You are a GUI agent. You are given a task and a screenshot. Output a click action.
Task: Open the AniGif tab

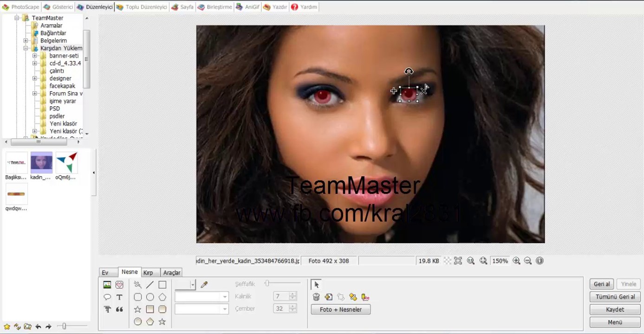247,7
